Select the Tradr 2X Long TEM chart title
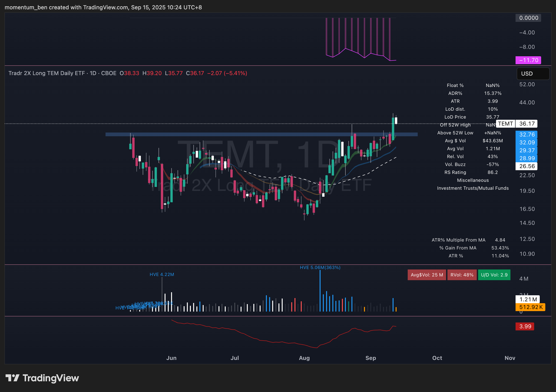This screenshot has width=556, height=392. [x=46, y=73]
